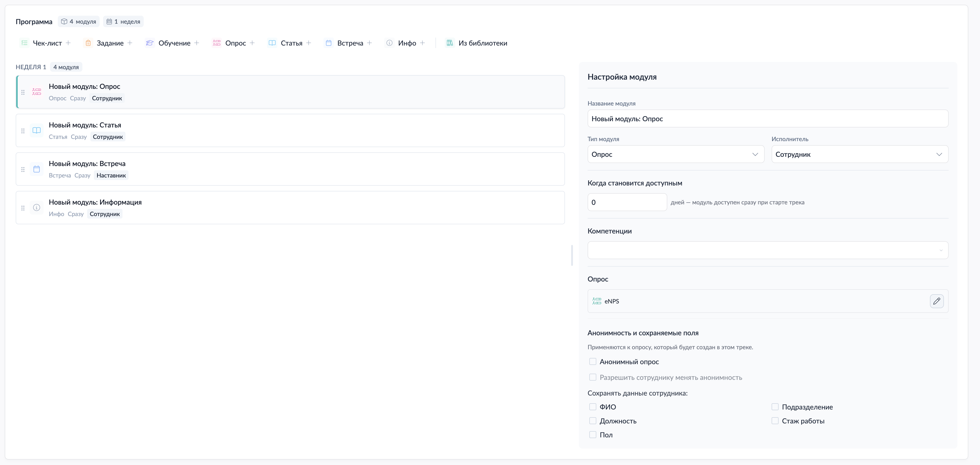This screenshot has width=980, height=465.
Task: Click the plus next to Обучение
Action: pos(197,43)
